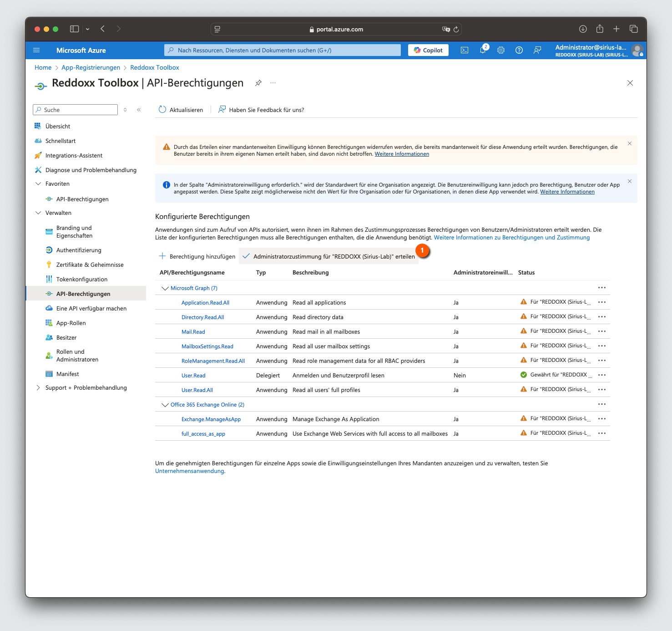Open the portal settings gear
The width and height of the screenshot is (672, 631).
coord(501,50)
